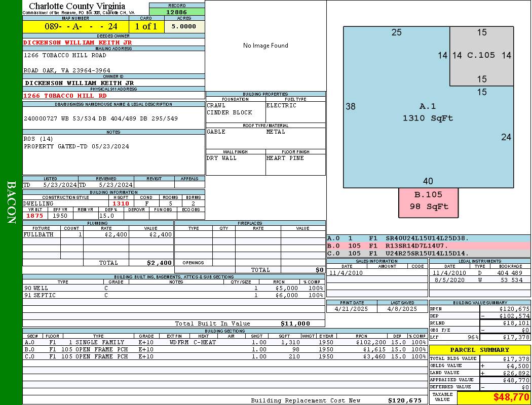Select the pink B.105 98 SqFt sketch section
Viewport: 532px width, 405px height.
click(428, 200)
